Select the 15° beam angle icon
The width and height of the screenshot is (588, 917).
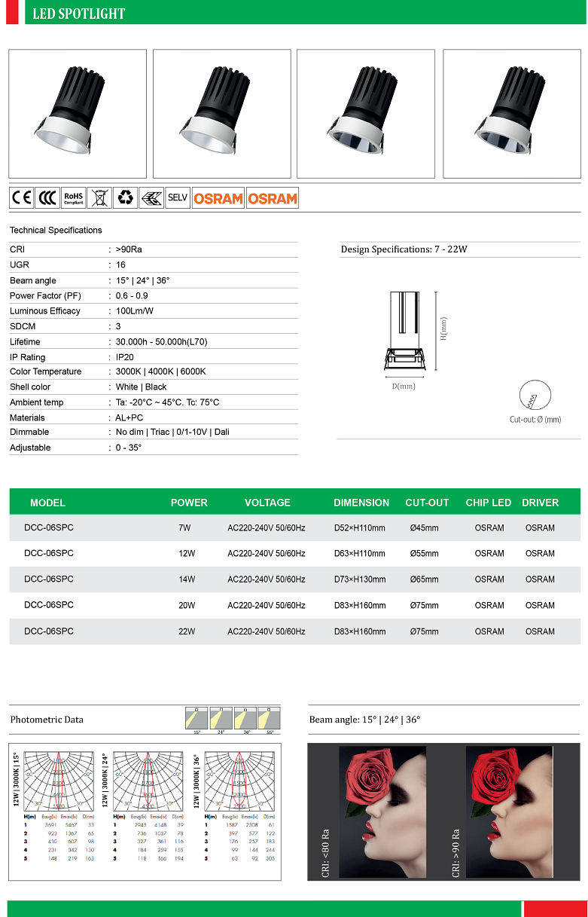click(197, 718)
